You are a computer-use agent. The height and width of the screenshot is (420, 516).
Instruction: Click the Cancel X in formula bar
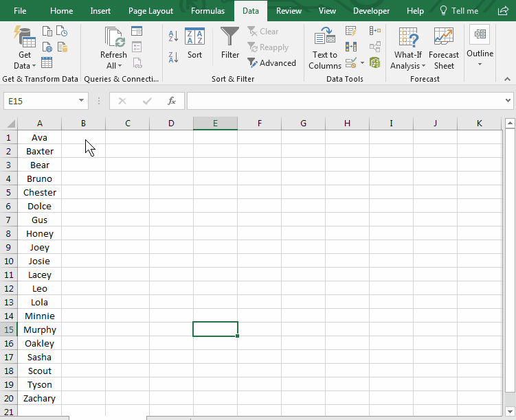[122, 101]
